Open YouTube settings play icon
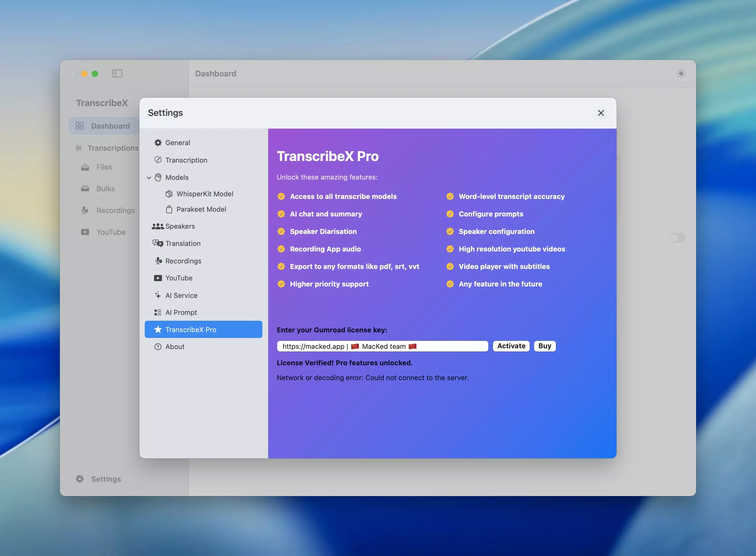Image resolution: width=756 pixels, height=556 pixels. [158, 278]
